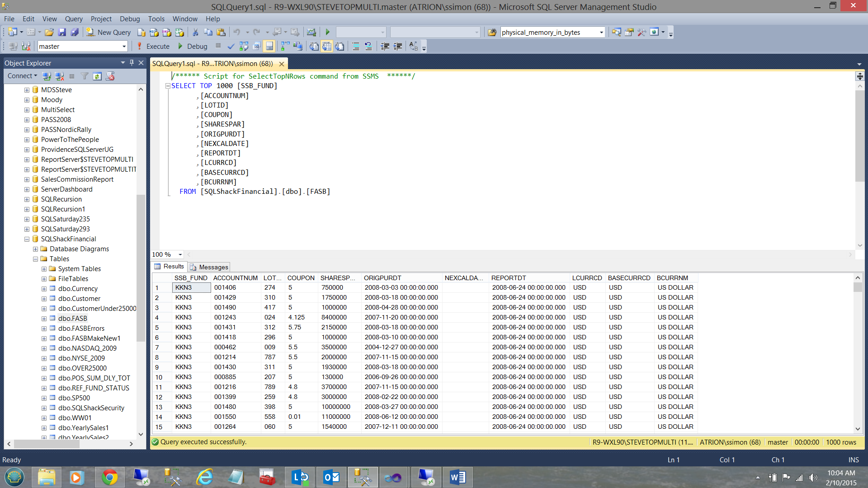This screenshot has height=488, width=868.
Task: Click the Object Explorer refresh icon
Action: point(97,76)
